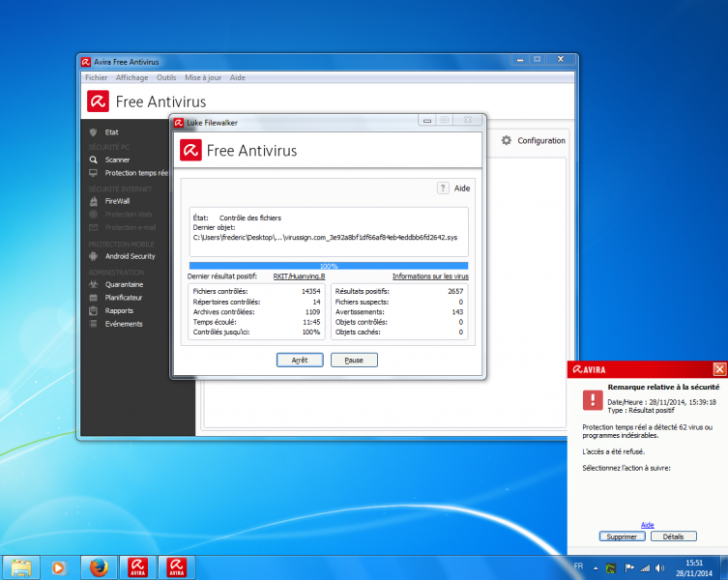Open the Outils menu
This screenshot has height=580, width=728.
(166, 77)
